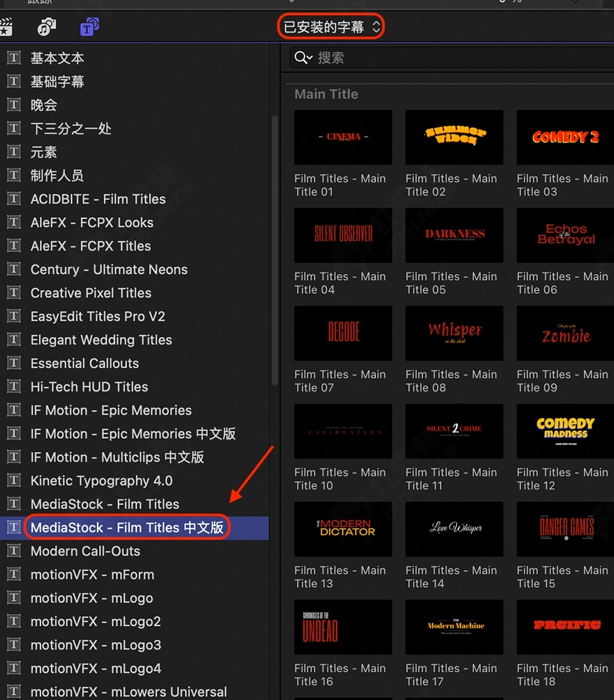614x700 pixels.
Task: Select the 制作人员 category
Action: click(134, 175)
